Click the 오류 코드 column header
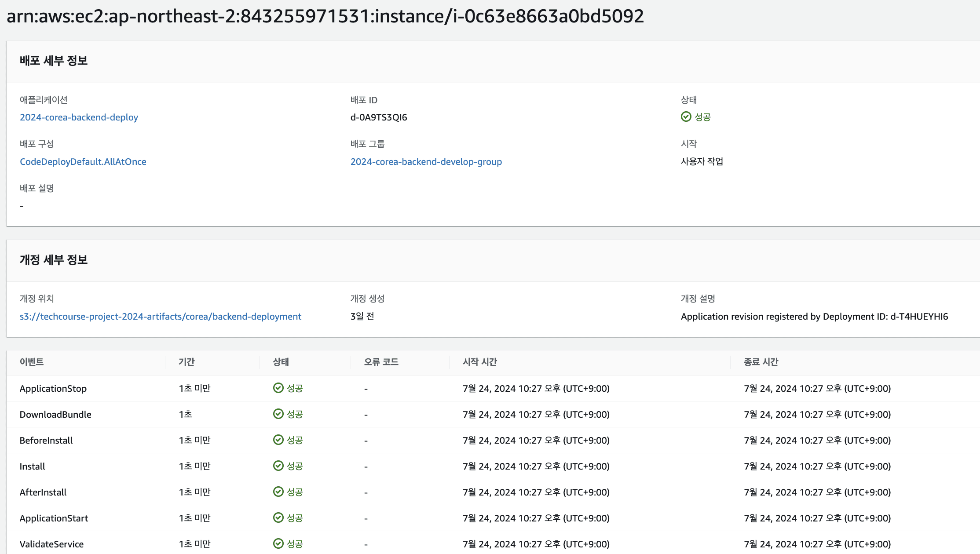The image size is (980, 554). tap(381, 362)
